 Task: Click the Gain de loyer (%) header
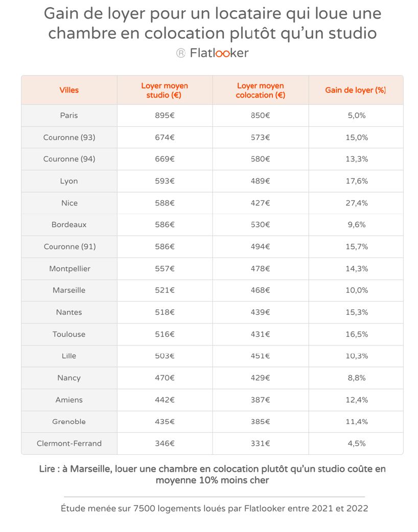[x=356, y=90]
